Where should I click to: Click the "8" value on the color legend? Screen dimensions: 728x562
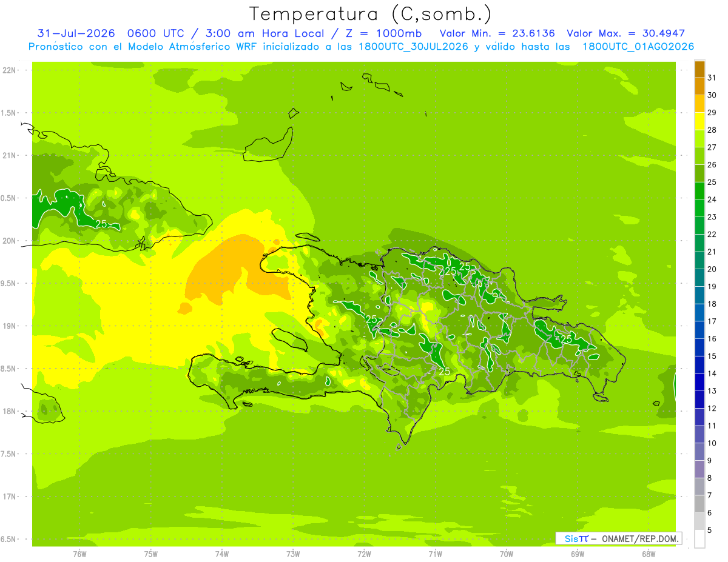[x=710, y=478]
